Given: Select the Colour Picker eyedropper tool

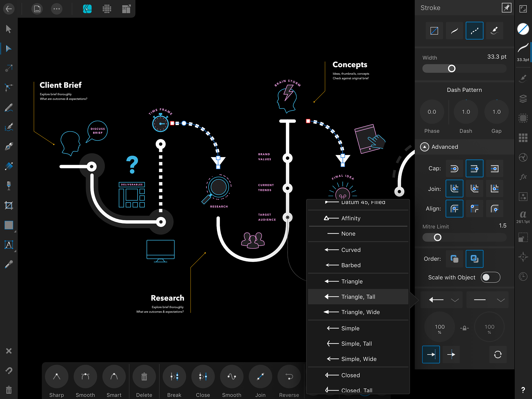Looking at the screenshot, I should click(9, 265).
